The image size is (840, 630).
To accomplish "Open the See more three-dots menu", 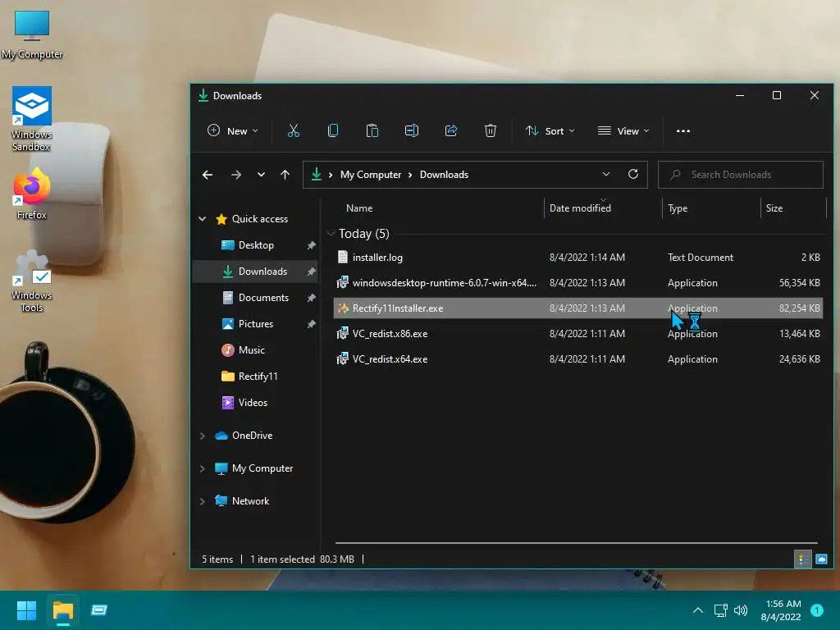I will point(683,130).
